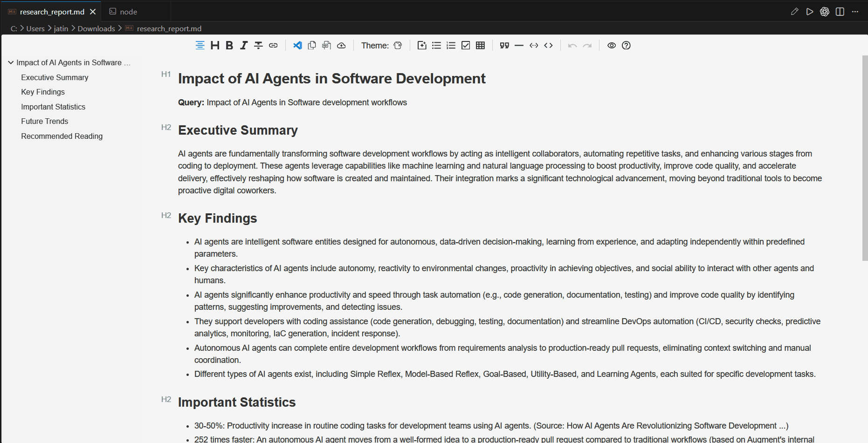The height and width of the screenshot is (443, 868).
Task: Open the Theme selector
Action: click(x=398, y=45)
